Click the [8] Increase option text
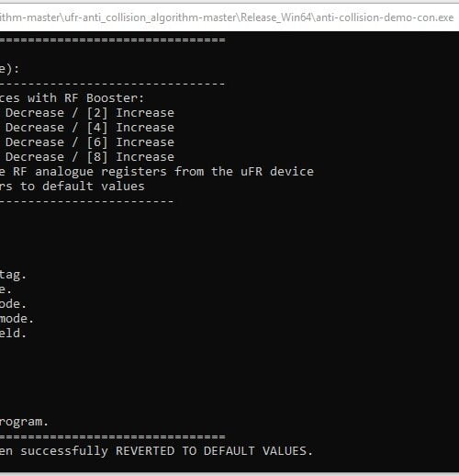 pyautogui.click(x=130, y=157)
